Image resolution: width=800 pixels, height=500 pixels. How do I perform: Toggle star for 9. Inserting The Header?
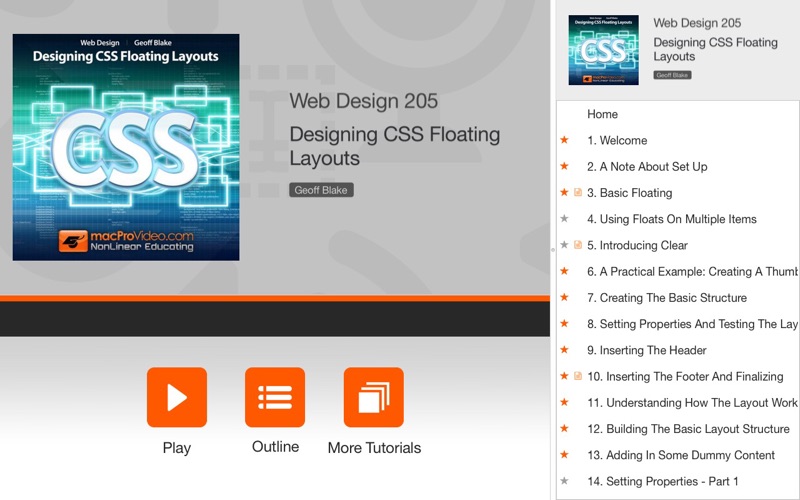pos(564,349)
